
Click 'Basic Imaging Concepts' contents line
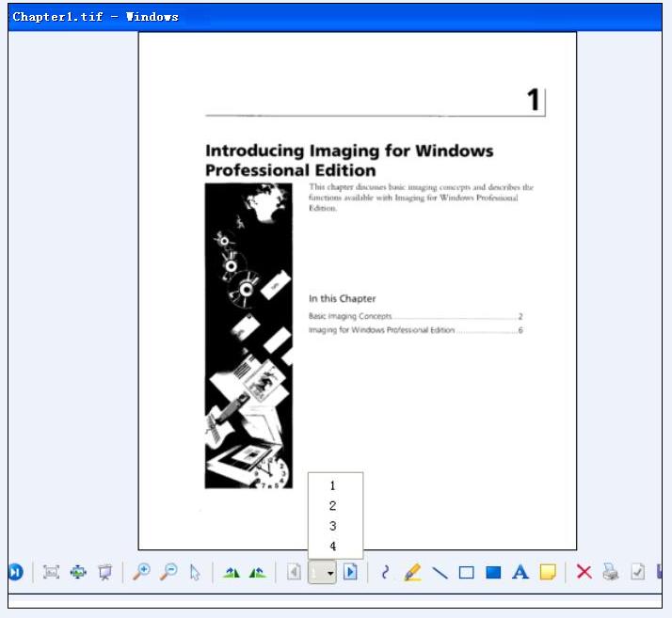pyautogui.click(x=415, y=316)
